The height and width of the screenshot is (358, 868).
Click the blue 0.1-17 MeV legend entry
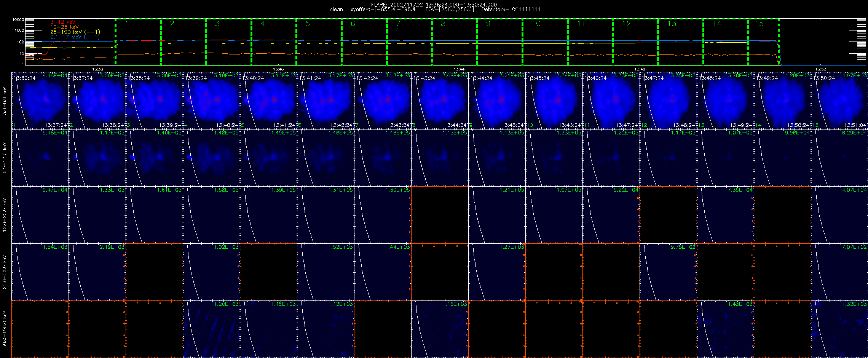(x=75, y=37)
